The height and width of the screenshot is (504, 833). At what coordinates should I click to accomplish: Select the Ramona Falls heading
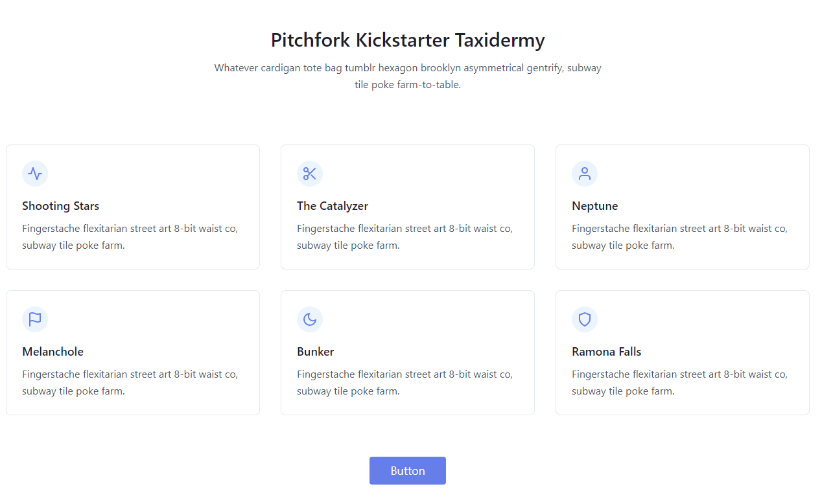coord(607,352)
